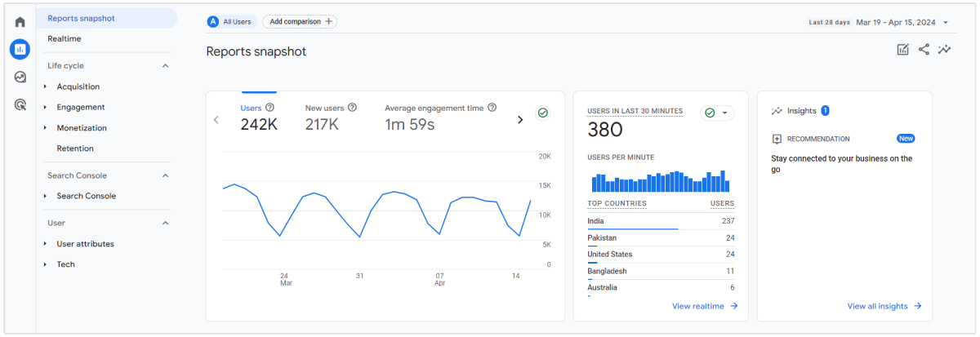
Task: Collapse the Life cycle section
Action: point(165,66)
